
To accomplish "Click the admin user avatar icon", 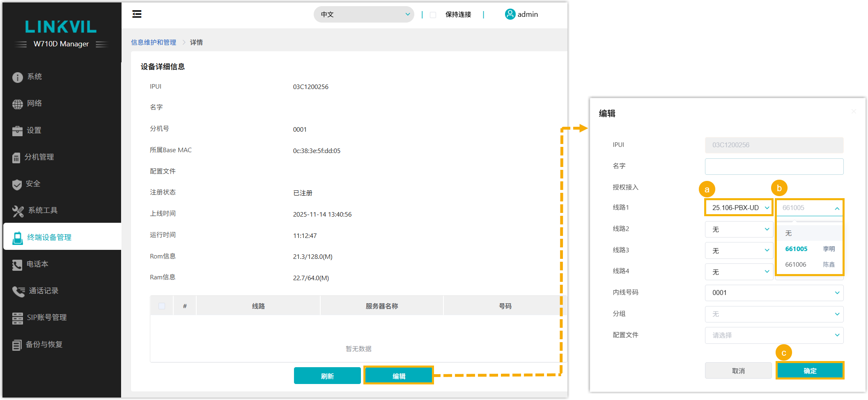I will tap(510, 14).
